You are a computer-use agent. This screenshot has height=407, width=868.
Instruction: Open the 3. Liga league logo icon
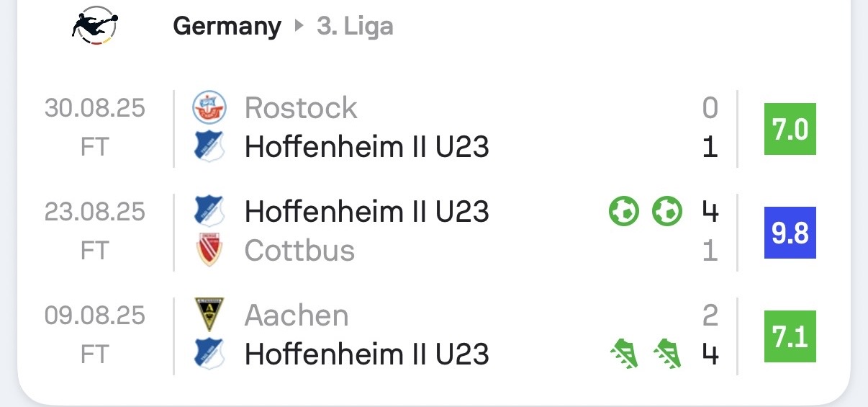pos(95,26)
